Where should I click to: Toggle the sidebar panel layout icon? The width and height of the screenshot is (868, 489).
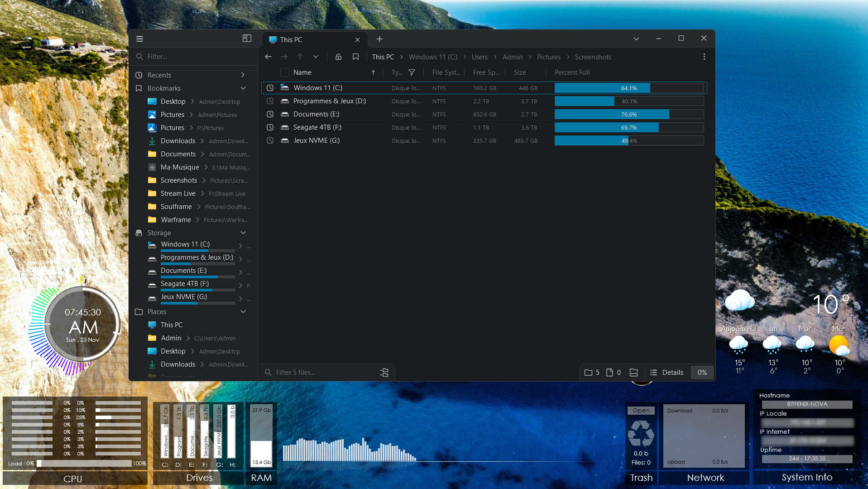[247, 39]
